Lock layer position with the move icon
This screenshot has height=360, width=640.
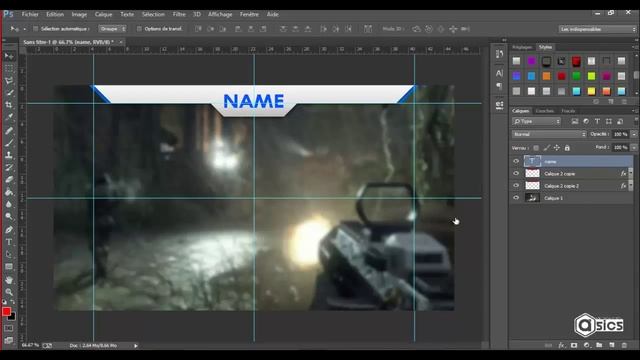pyautogui.click(x=557, y=148)
